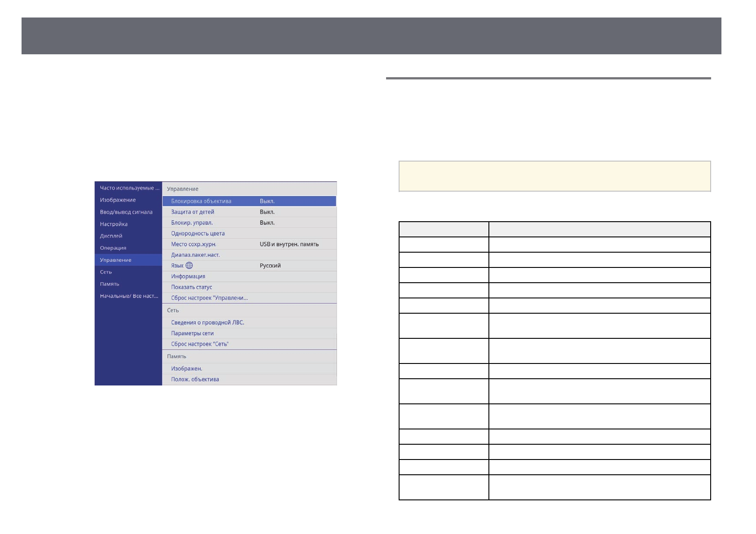
Task: Click the globe icon beside Язык
Action: pyautogui.click(x=189, y=266)
